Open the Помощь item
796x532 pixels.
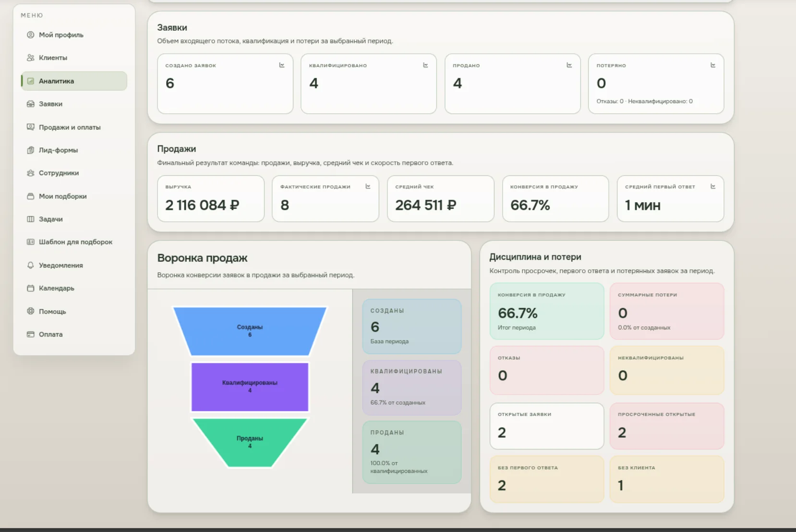(74, 311)
